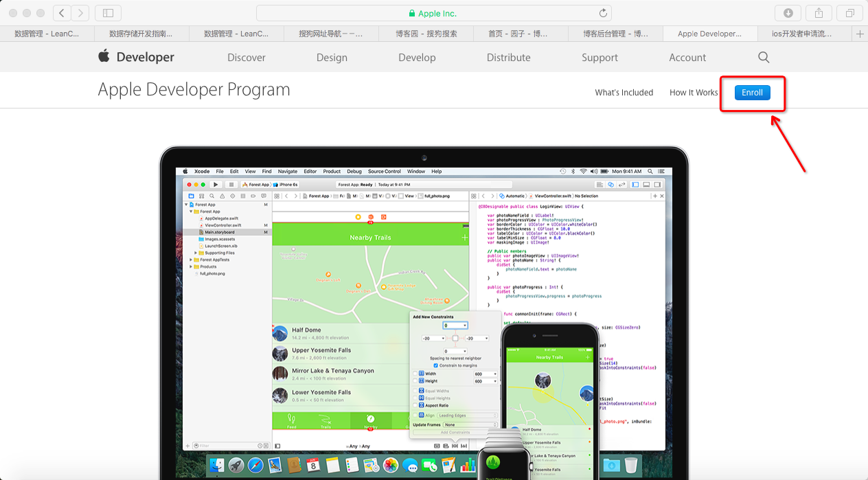This screenshot has width=868, height=480.
Task: Click FaceTime in the pictured Dock
Action: tap(429, 466)
